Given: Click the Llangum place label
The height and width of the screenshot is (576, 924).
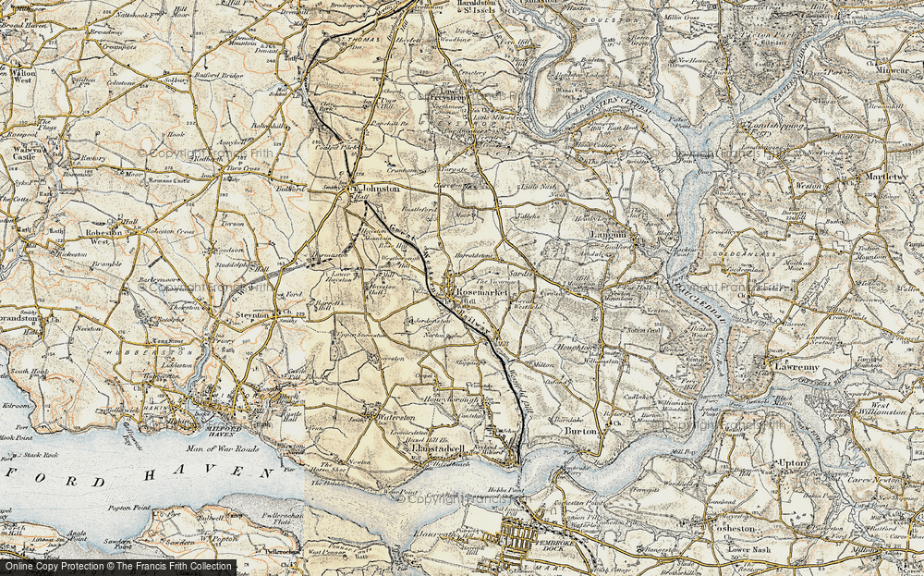Looking at the screenshot, I should point(608,235).
